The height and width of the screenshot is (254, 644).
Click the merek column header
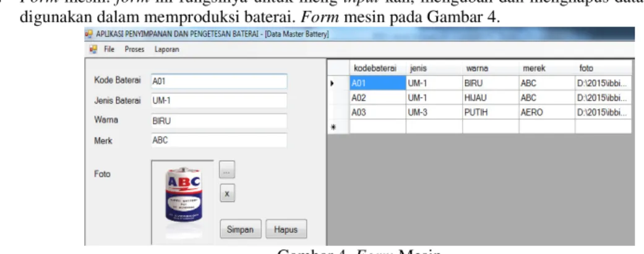pos(547,68)
